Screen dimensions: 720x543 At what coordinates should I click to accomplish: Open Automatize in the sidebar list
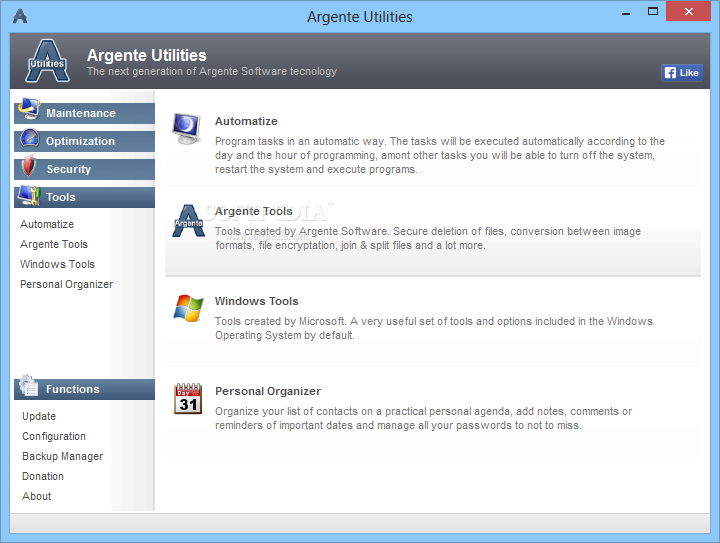[x=47, y=224]
